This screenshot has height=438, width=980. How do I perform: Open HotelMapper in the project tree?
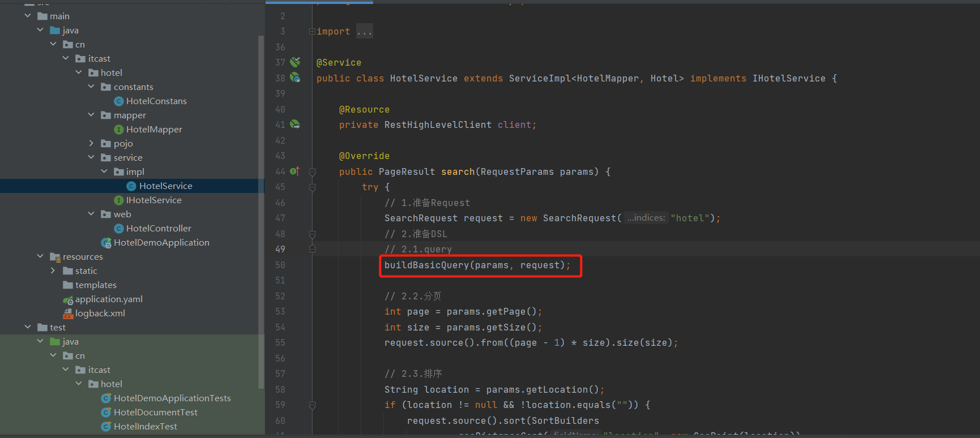pos(154,130)
